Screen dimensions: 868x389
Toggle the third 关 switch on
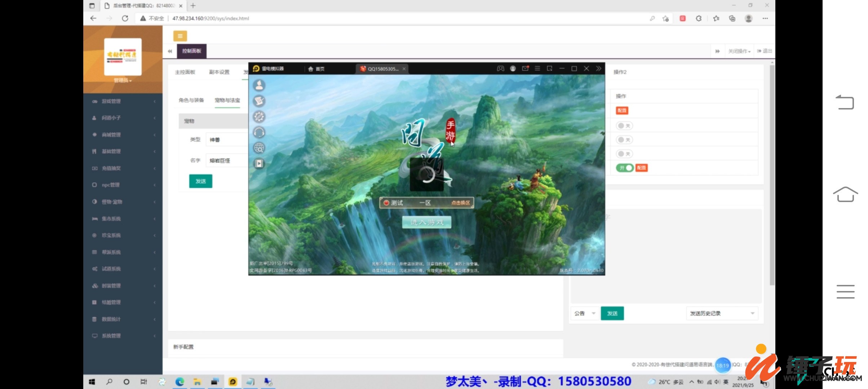(x=624, y=154)
